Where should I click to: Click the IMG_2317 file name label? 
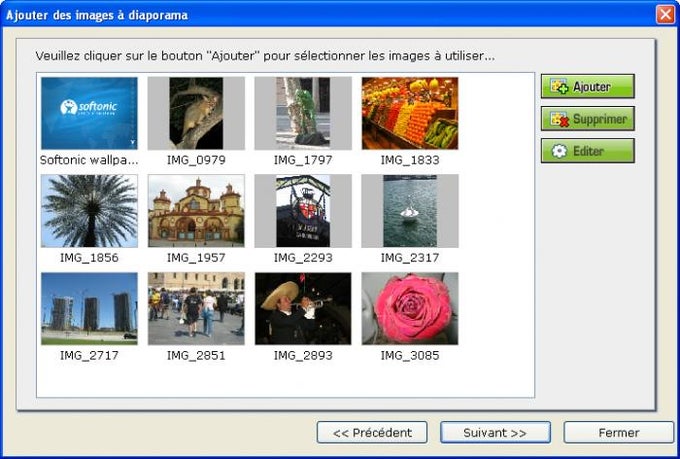point(410,258)
